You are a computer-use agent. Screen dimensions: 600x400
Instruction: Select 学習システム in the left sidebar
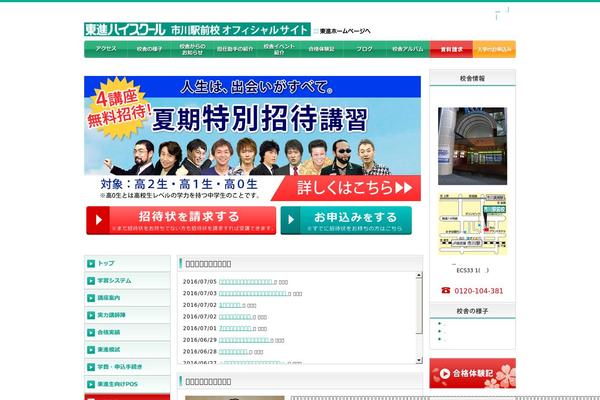pos(127,281)
